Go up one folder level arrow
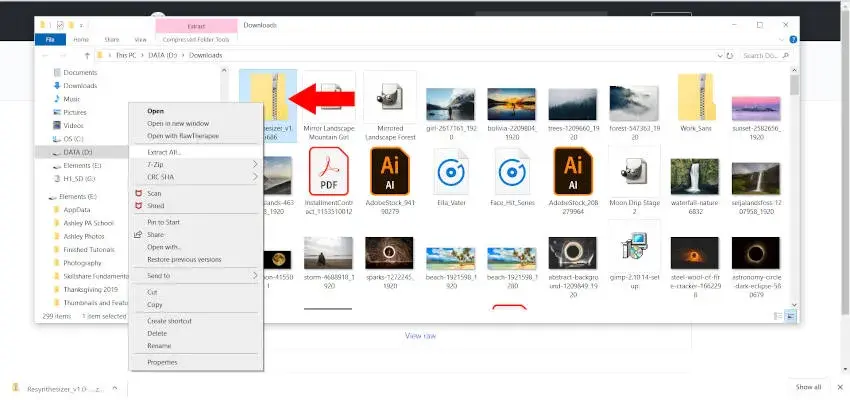Viewport: 850px width, 400px height. [x=87, y=55]
